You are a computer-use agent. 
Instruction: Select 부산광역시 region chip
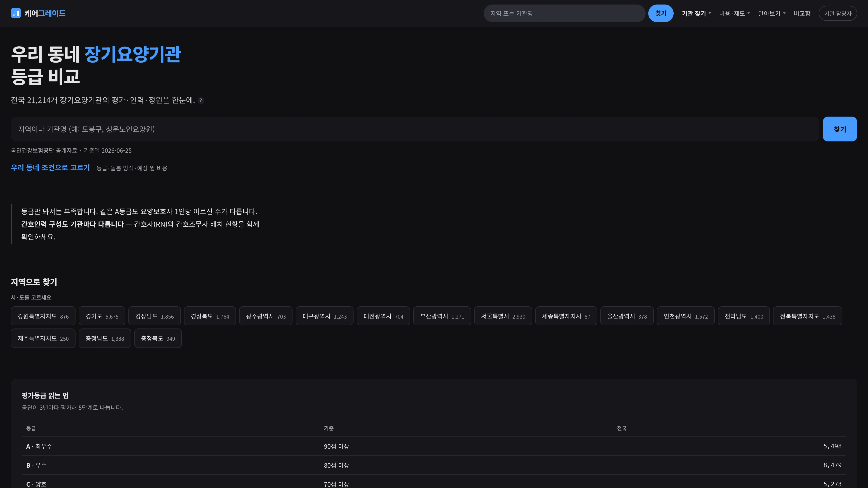442,316
